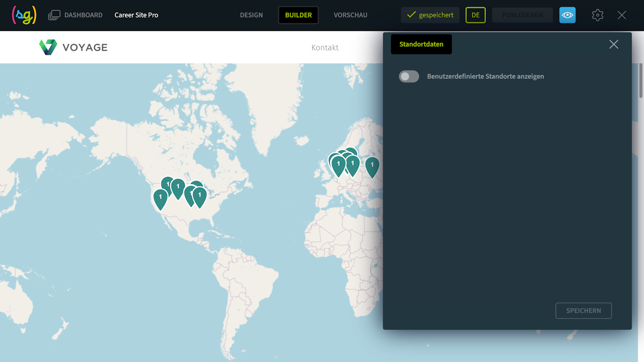The height and width of the screenshot is (362, 644).
Task: Click the Benutzerdefinierte Standorte anzeigen label
Action: tap(486, 76)
